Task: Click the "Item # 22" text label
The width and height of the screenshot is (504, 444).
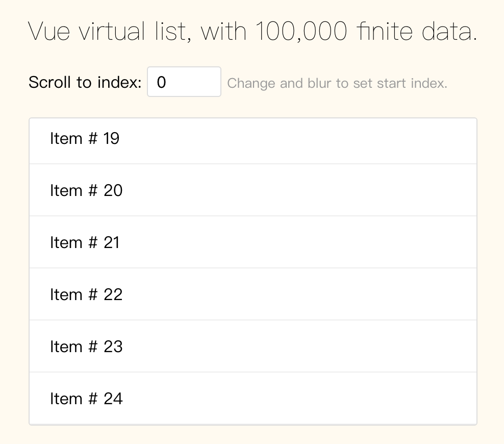Action: [86, 294]
